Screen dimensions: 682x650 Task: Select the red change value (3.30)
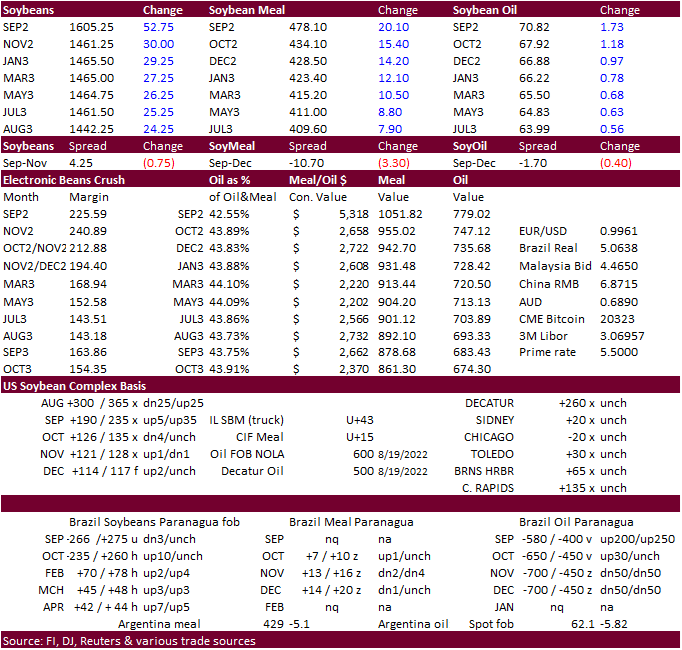(394, 163)
